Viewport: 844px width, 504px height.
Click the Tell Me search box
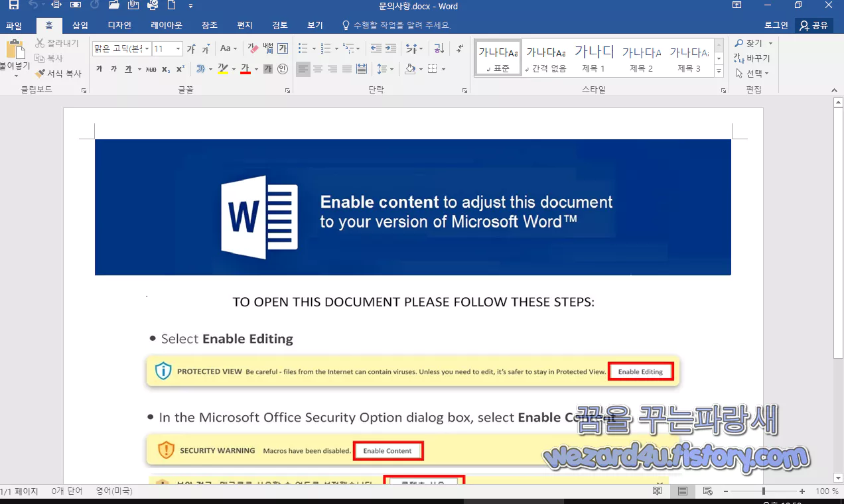pyautogui.click(x=396, y=26)
